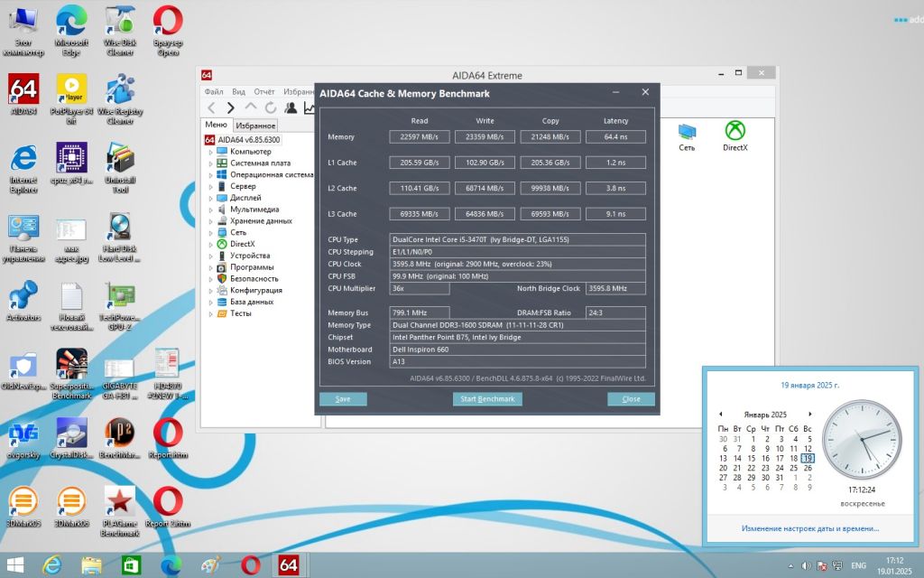Screen dimensions: 924x578
Task: Open the Windows Store from the taskbar
Action: (130, 565)
